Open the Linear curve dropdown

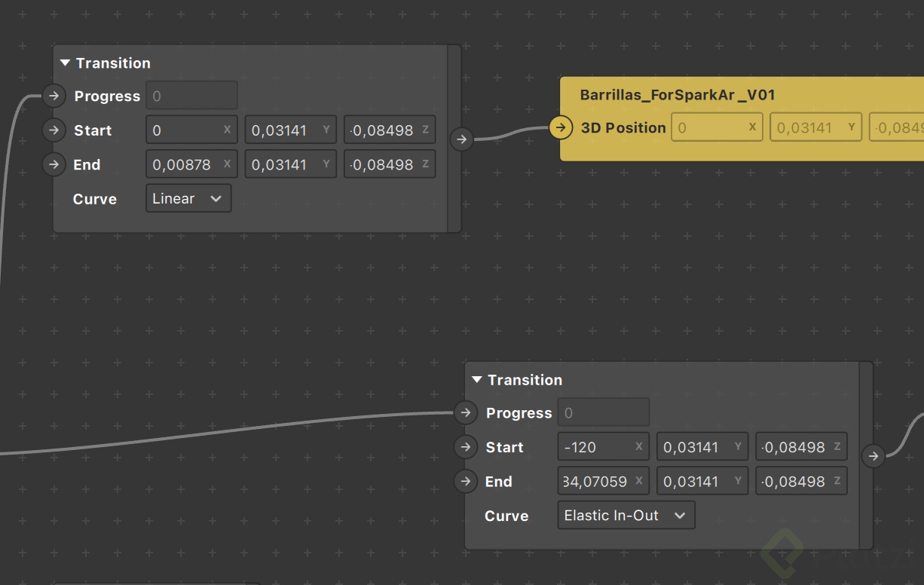click(x=188, y=199)
